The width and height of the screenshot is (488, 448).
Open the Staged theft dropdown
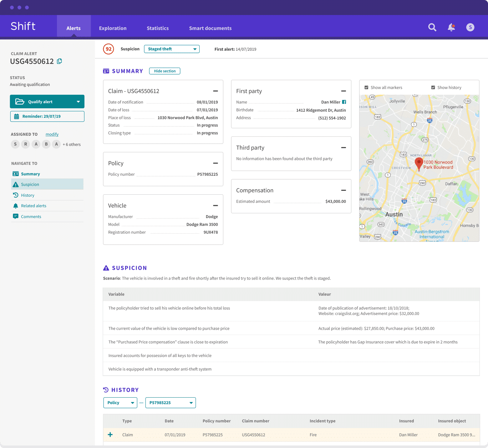(x=171, y=49)
